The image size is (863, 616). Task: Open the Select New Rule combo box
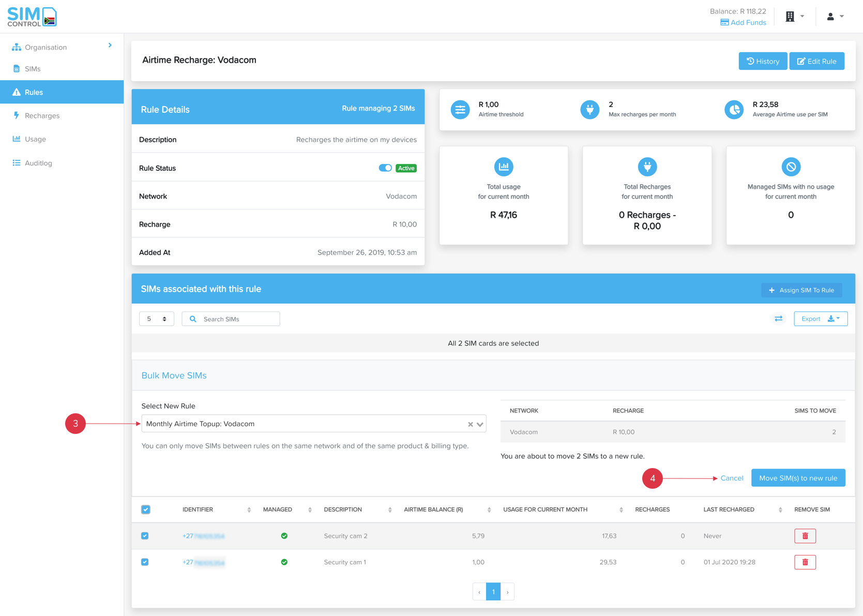[313, 424]
